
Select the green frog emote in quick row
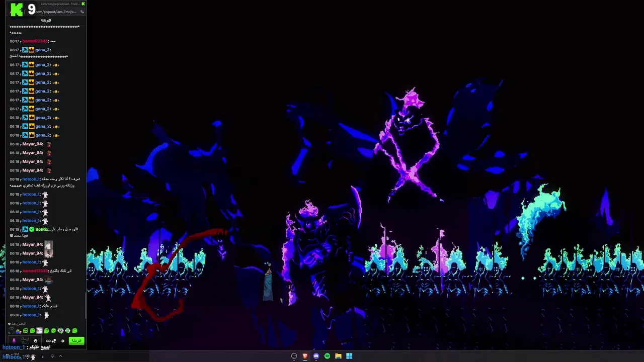coord(19,330)
